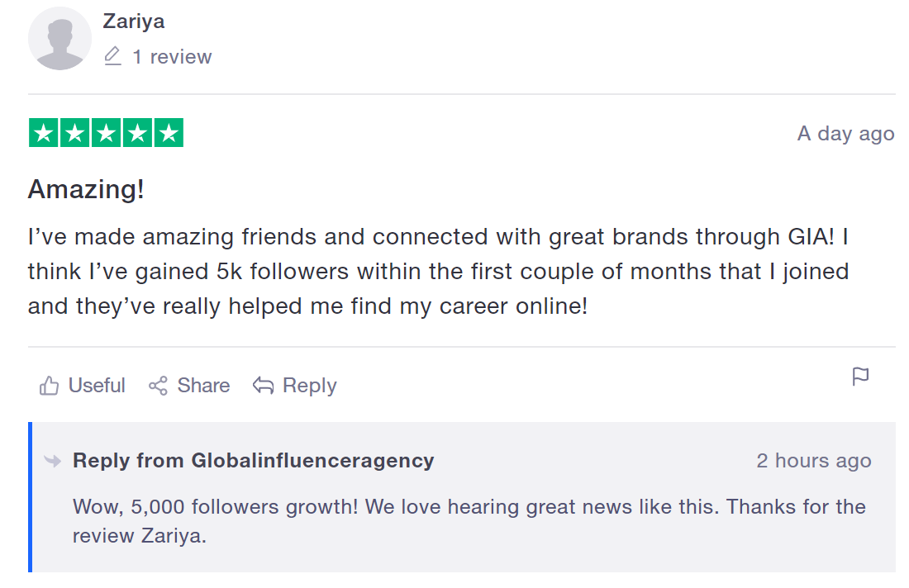Click the fifth green star of the rating
Image resolution: width=909 pixels, height=588 pixels.
(169, 133)
